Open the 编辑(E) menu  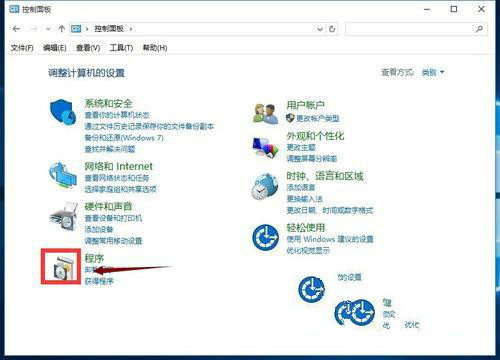[55, 48]
